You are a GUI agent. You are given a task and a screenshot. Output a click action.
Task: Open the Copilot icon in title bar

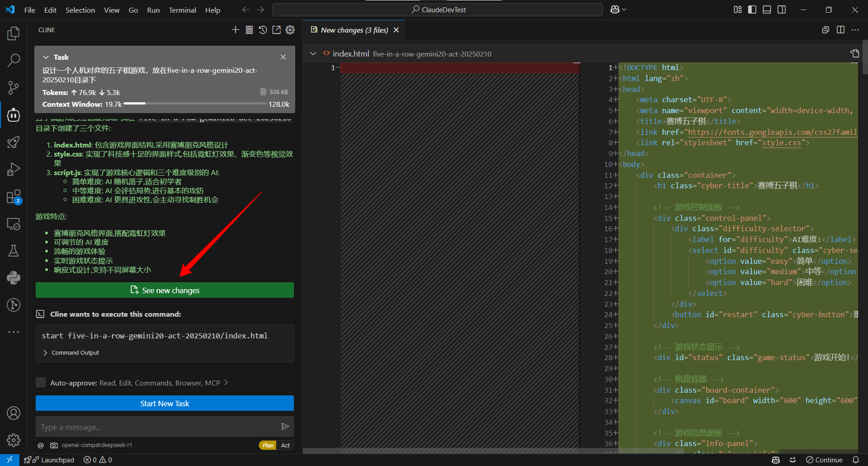click(x=615, y=10)
